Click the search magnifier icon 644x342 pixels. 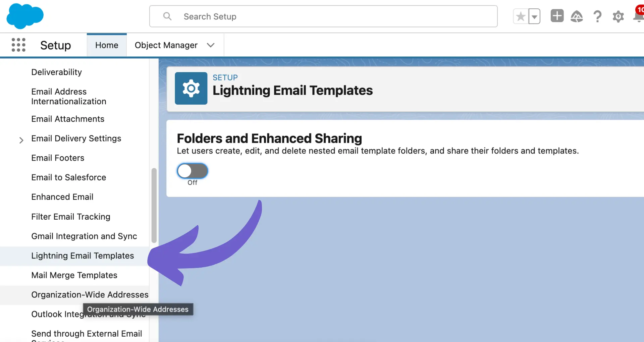point(167,16)
